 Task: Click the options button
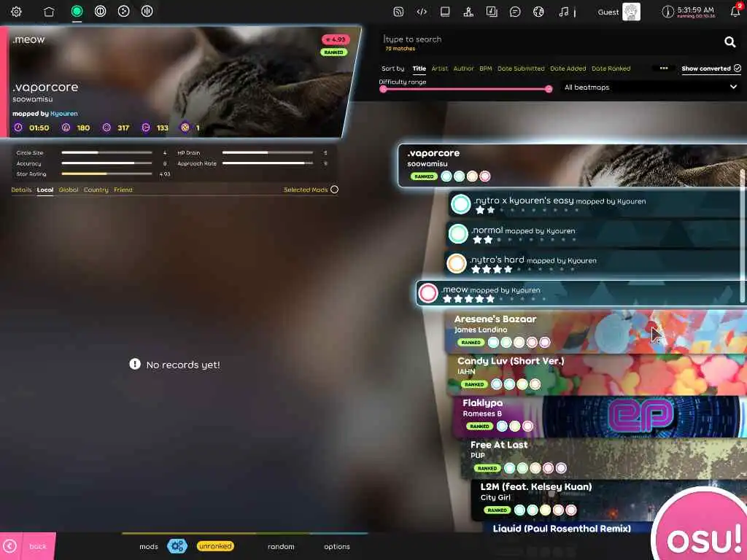pyautogui.click(x=337, y=546)
